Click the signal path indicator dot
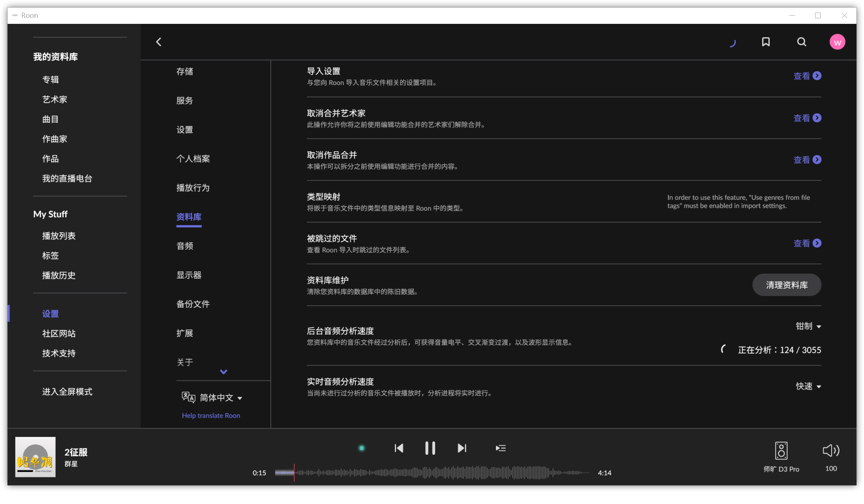The image size is (864, 504). point(361,448)
